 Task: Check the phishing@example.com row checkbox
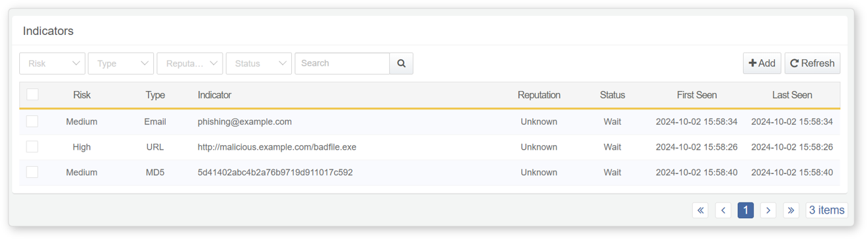(x=32, y=122)
